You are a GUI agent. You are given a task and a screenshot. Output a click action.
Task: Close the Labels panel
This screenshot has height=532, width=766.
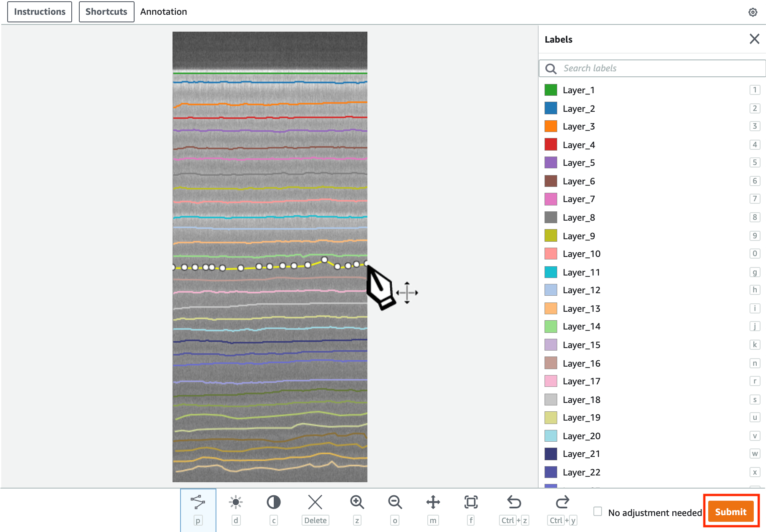click(755, 39)
